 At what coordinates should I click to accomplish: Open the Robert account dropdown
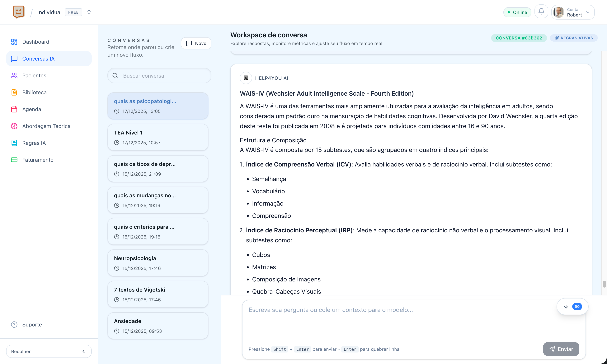(x=573, y=12)
